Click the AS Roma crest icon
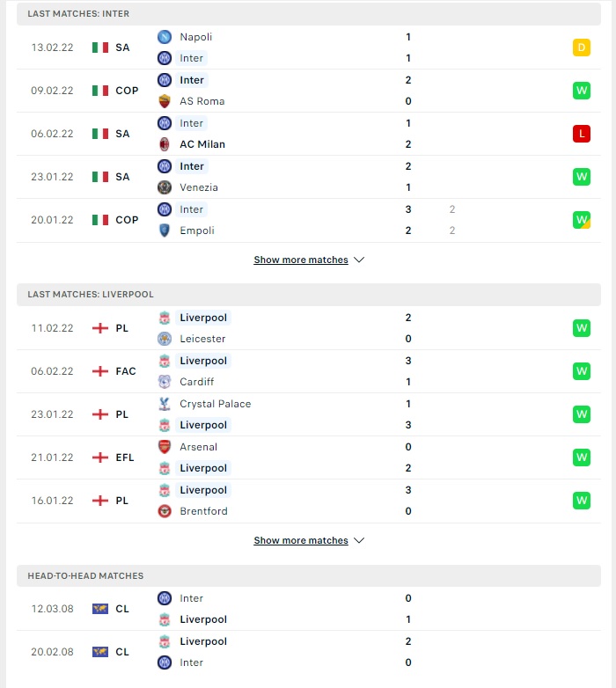616x688 pixels. (x=164, y=101)
